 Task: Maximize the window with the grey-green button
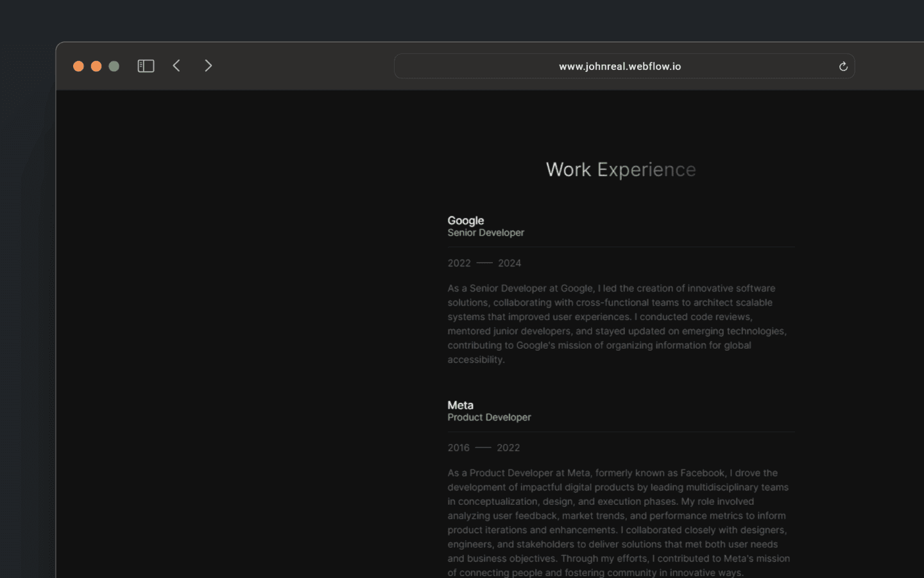pyautogui.click(x=114, y=66)
